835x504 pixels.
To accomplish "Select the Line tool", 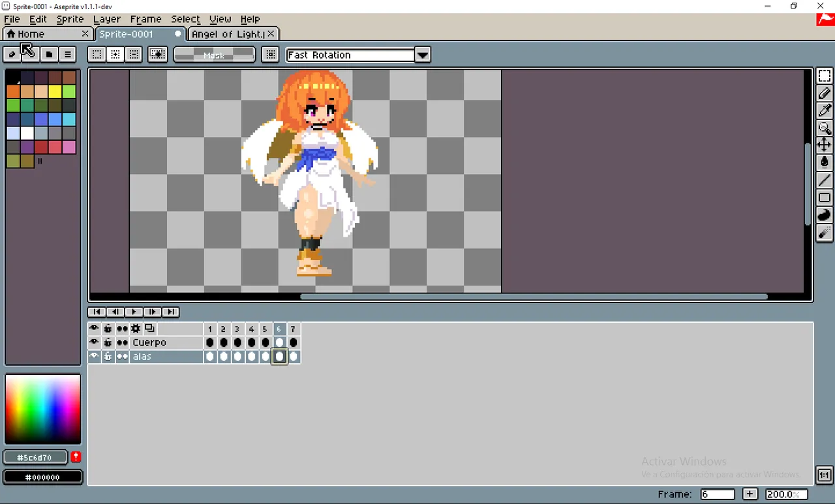I will (x=825, y=180).
